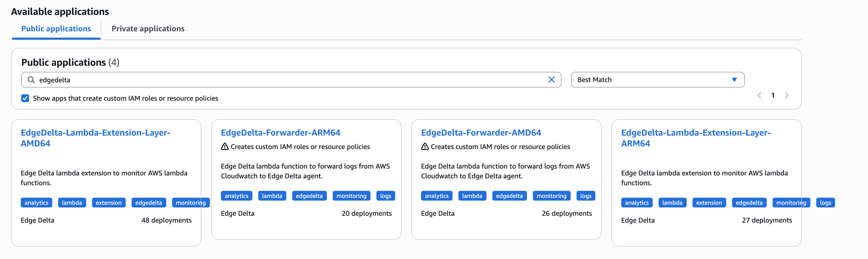Screen dimensions: 868x259
Task: Open the Best Match sort dropdown
Action: click(657, 80)
